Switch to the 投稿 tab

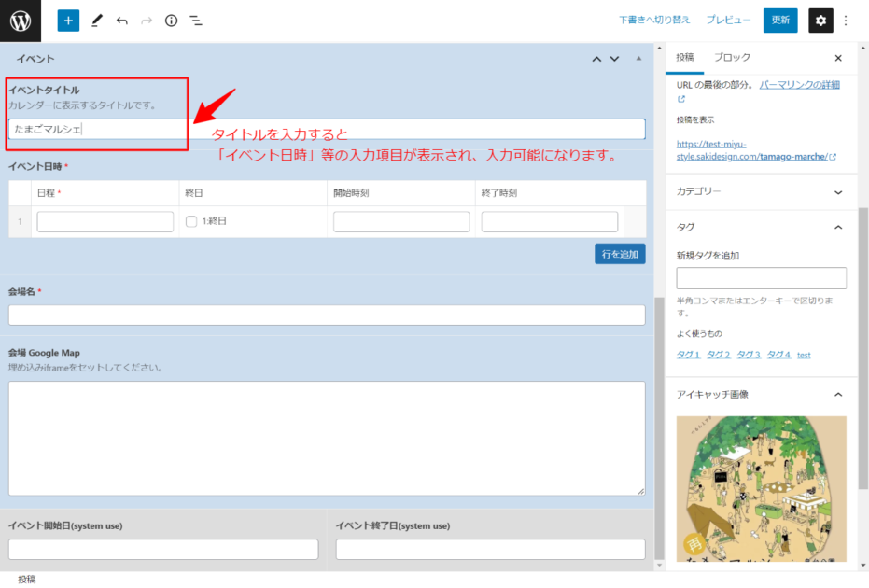pos(685,58)
